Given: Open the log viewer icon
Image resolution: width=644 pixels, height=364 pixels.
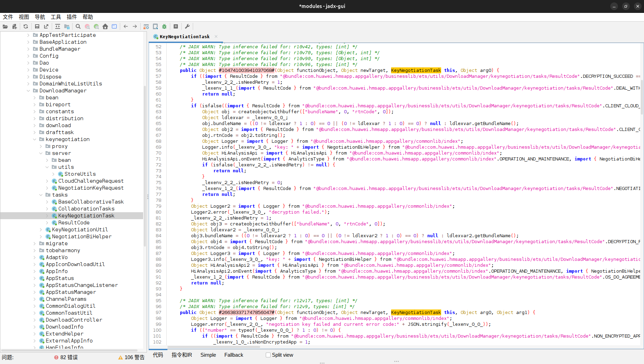Looking at the screenshot, I should 176,26.
